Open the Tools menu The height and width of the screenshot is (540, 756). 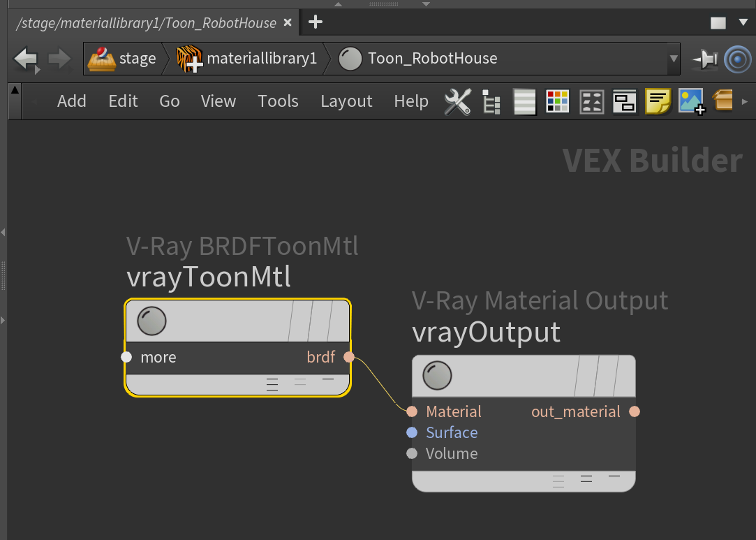[278, 101]
